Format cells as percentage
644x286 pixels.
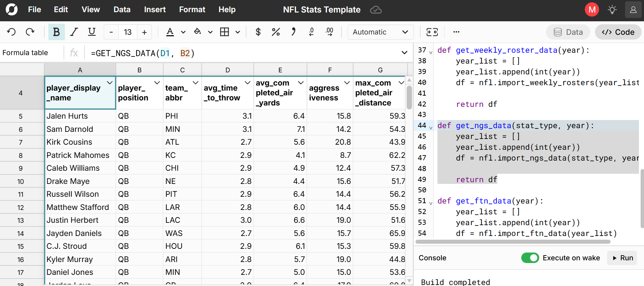click(x=276, y=32)
